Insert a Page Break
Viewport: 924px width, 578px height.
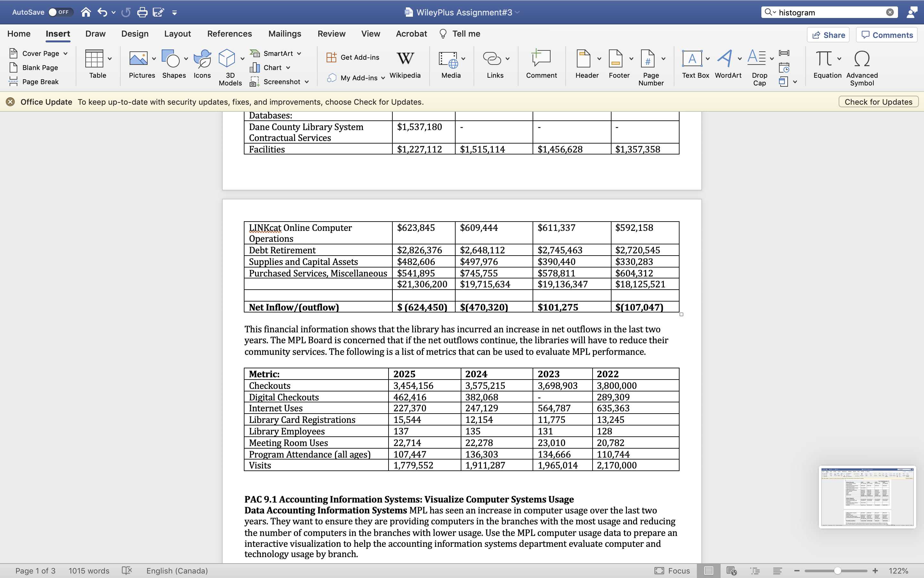click(34, 82)
